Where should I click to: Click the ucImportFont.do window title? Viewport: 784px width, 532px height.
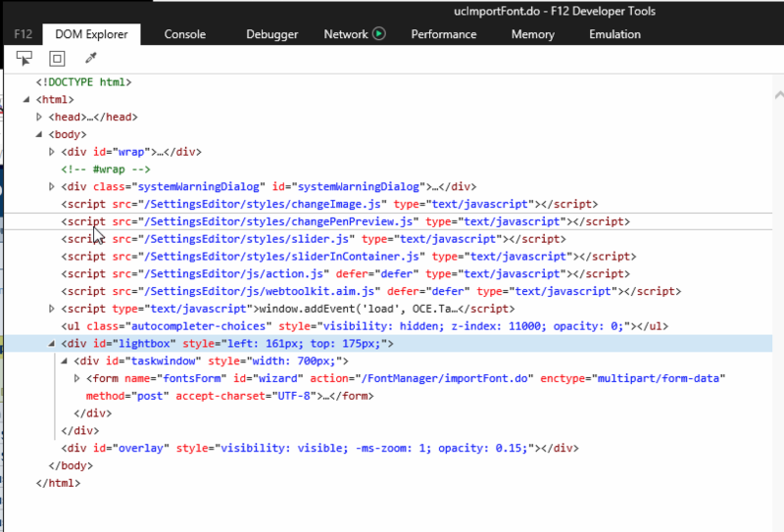[x=555, y=11]
